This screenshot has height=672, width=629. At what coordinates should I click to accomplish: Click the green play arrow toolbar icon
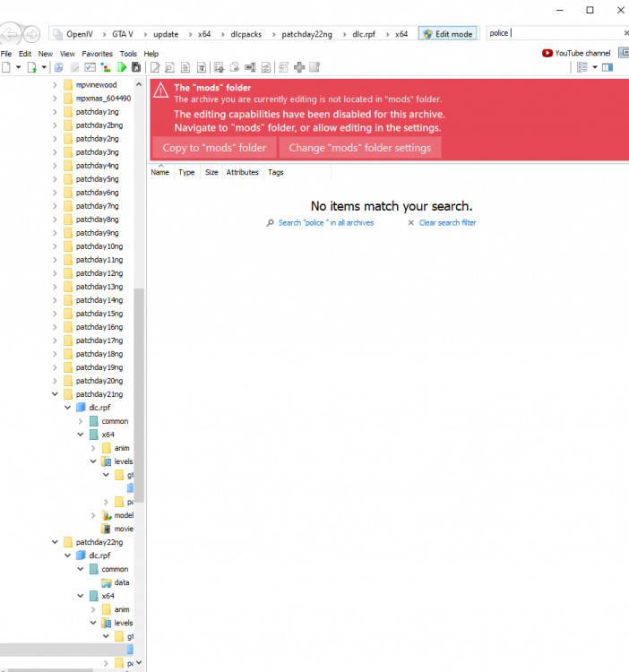pyautogui.click(x=122, y=67)
